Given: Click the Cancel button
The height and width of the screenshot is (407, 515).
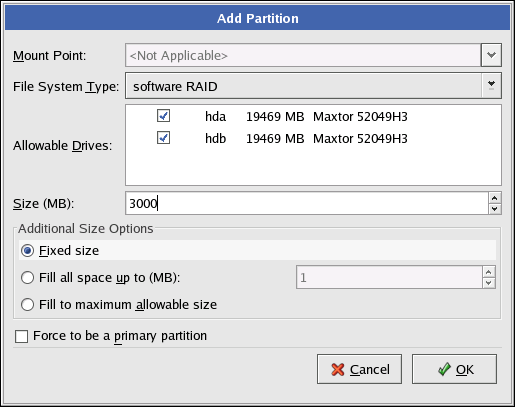Looking at the screenshot, I should (x=359, y=369).
